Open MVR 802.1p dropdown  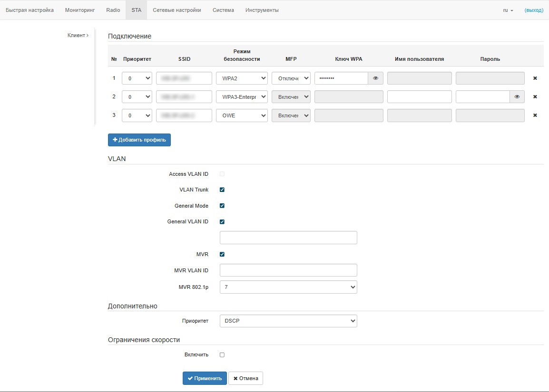[288, 287]
